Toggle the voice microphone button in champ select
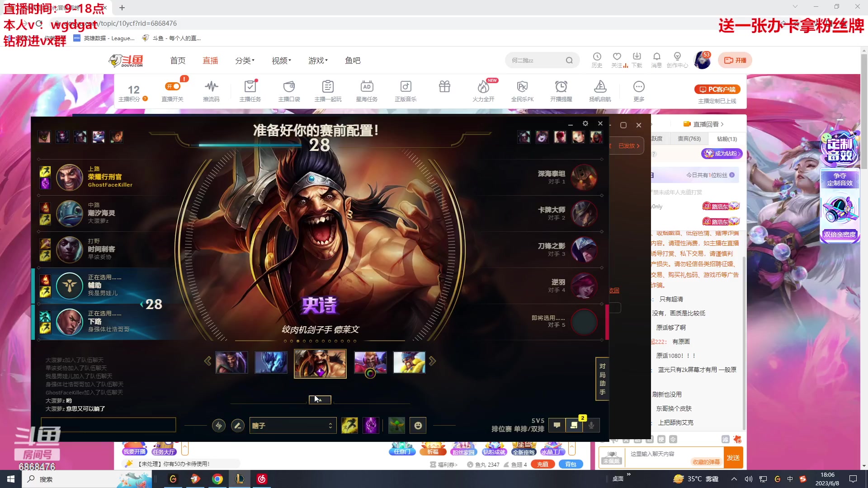The height and width of the screenshot is (488, 868). click(x=591, y=425)
